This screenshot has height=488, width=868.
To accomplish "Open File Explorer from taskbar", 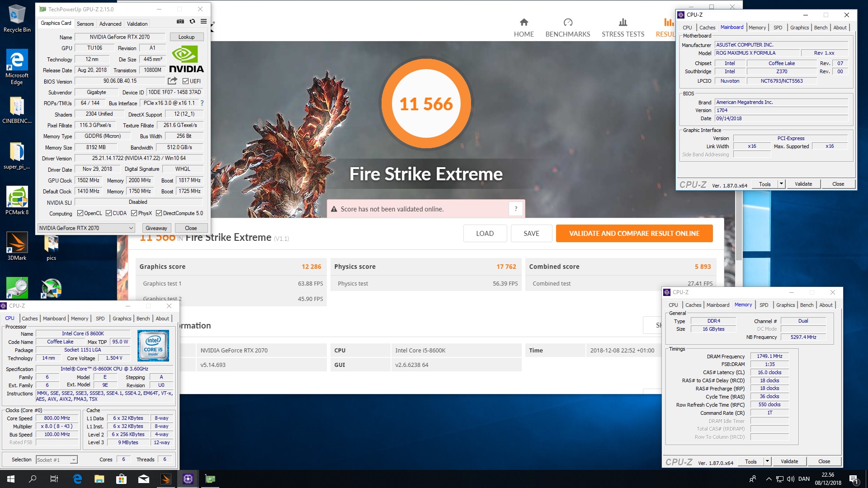I will (99, 479).
